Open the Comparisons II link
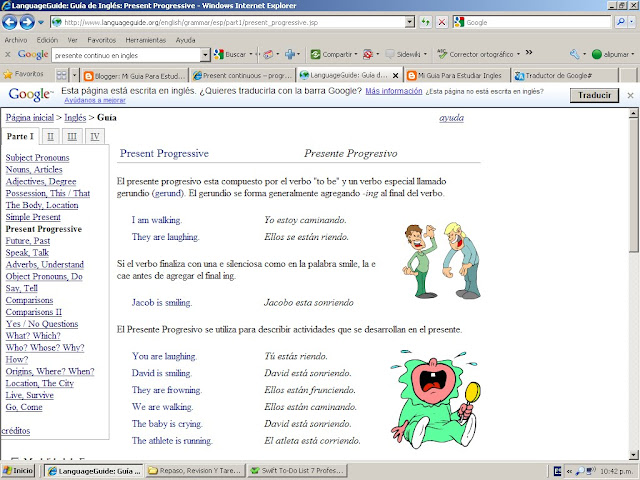640x480 pixels. click(33, 312)
